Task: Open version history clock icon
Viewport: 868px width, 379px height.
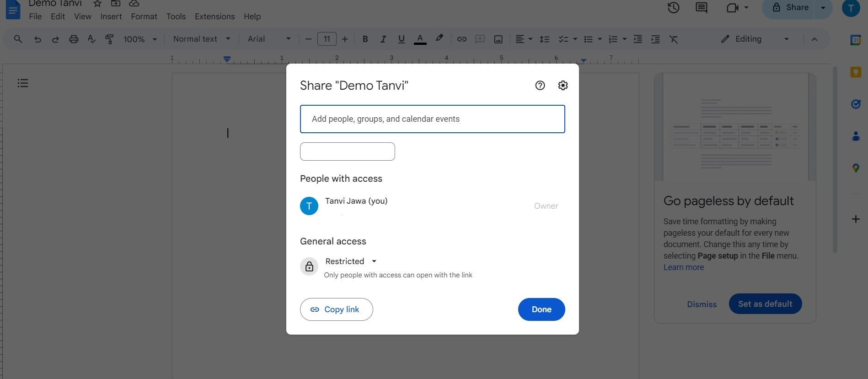Action: pos(673,8)
